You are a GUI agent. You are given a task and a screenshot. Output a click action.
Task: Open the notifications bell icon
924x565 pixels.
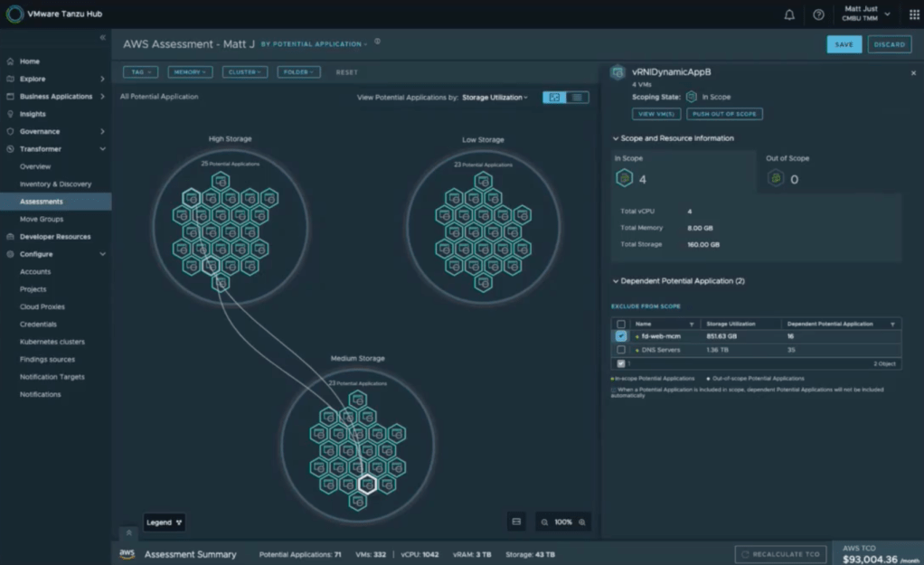tap(789, 14)
